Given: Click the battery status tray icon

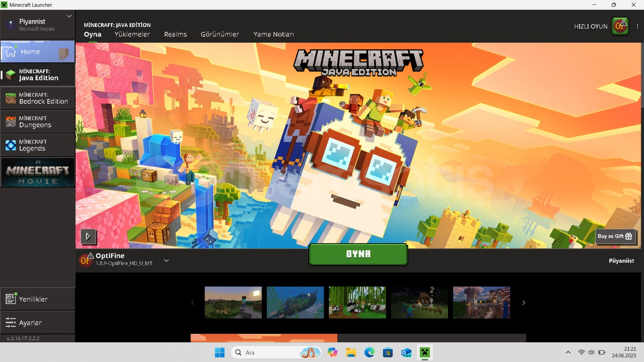Looking at the screenshot, I should pyautogui.click(x=602, y=352).
